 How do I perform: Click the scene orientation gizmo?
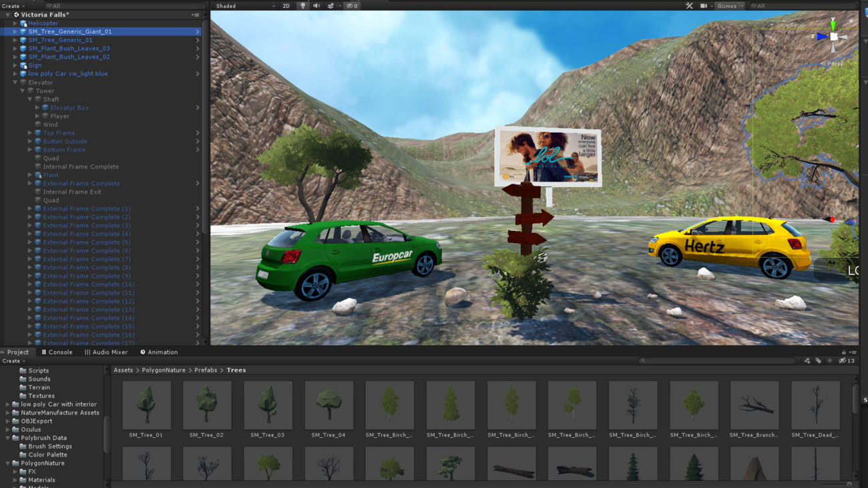[x=833, y=37]
